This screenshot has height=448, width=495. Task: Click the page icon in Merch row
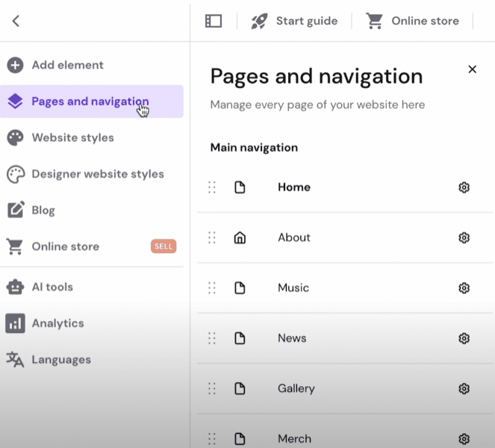click(x=240, y=439)
